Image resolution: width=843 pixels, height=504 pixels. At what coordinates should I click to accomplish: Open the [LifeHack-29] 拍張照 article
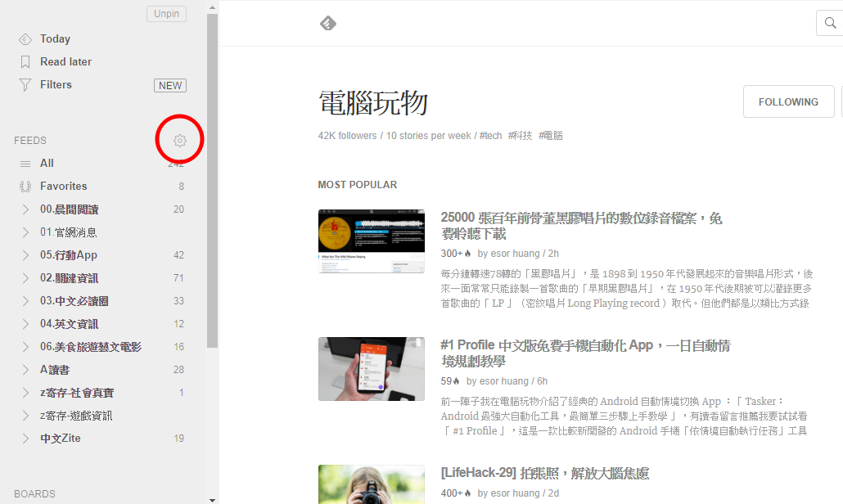pyautogui.click(x=544, y=473)
